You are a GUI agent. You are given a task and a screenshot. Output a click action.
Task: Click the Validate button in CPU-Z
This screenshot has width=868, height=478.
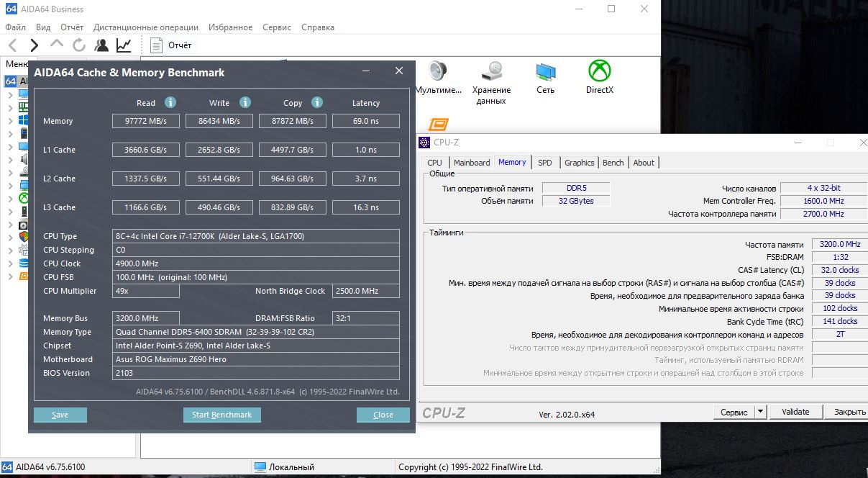tap(795, 412)
